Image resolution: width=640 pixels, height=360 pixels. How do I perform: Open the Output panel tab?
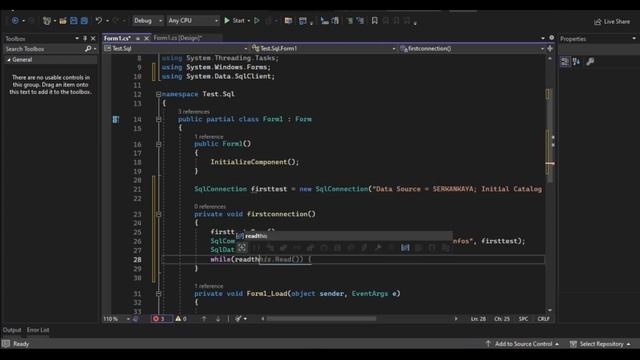click(12, 330)
